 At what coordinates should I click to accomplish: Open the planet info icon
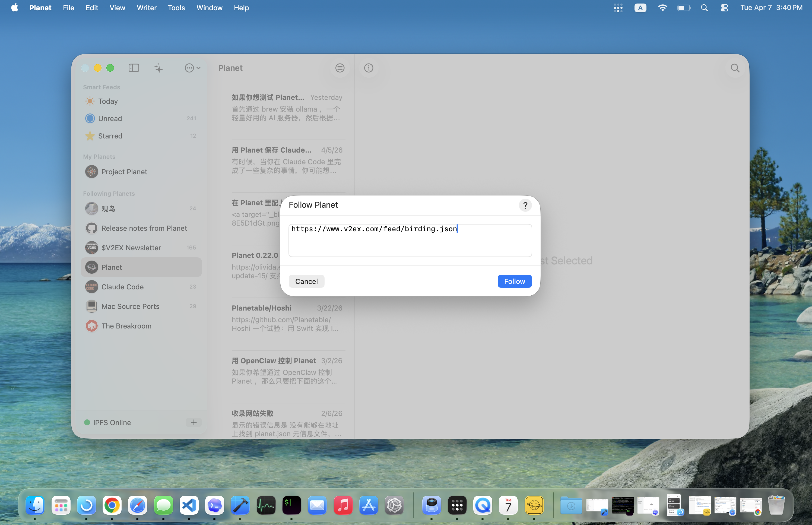[368, 68]
